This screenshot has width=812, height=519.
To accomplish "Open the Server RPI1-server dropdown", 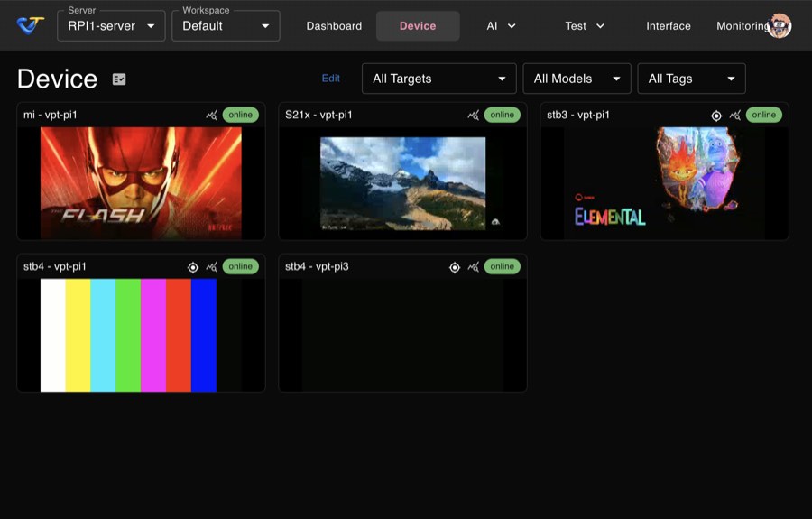I will point(111,26).
